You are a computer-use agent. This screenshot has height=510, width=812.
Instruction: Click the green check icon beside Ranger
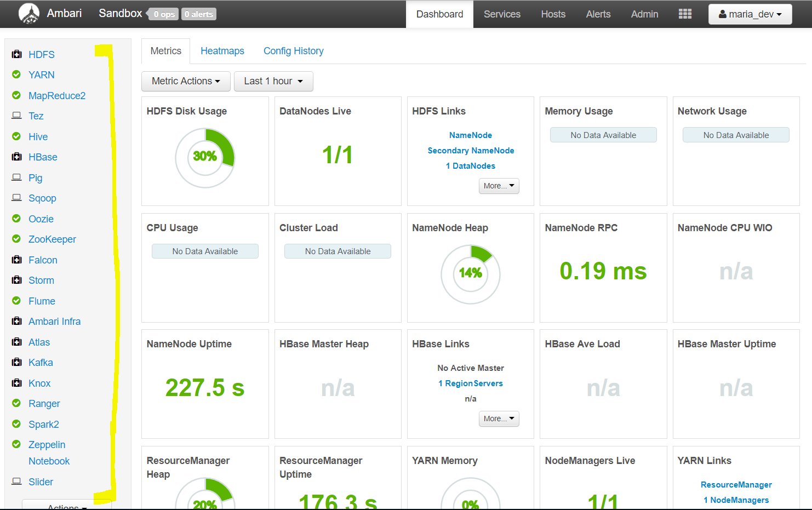(x=16, y=403)
